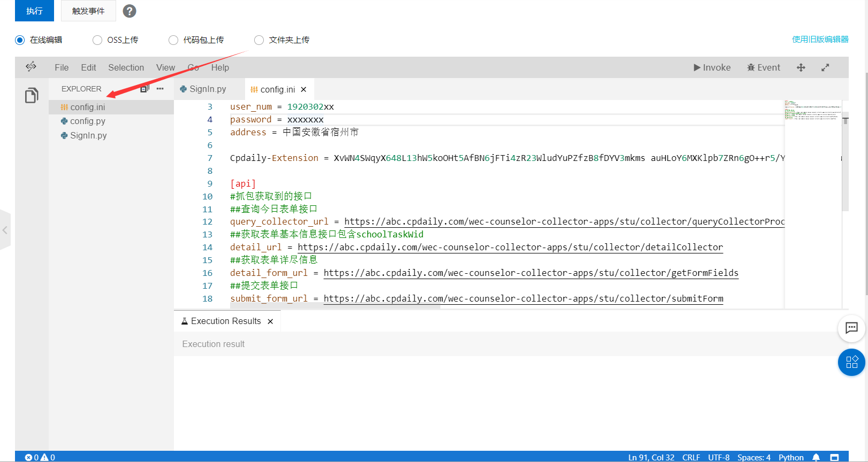Image resolution: width=868 pixels, height=462 pixels.
Task: Click the help question mark icon
Action: pos(130,11)
